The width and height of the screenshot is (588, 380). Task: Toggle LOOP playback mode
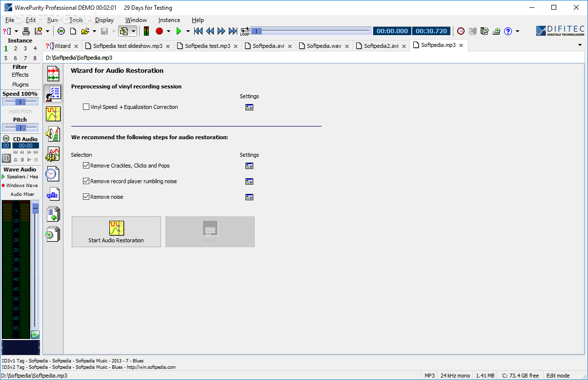coord(244,31)
